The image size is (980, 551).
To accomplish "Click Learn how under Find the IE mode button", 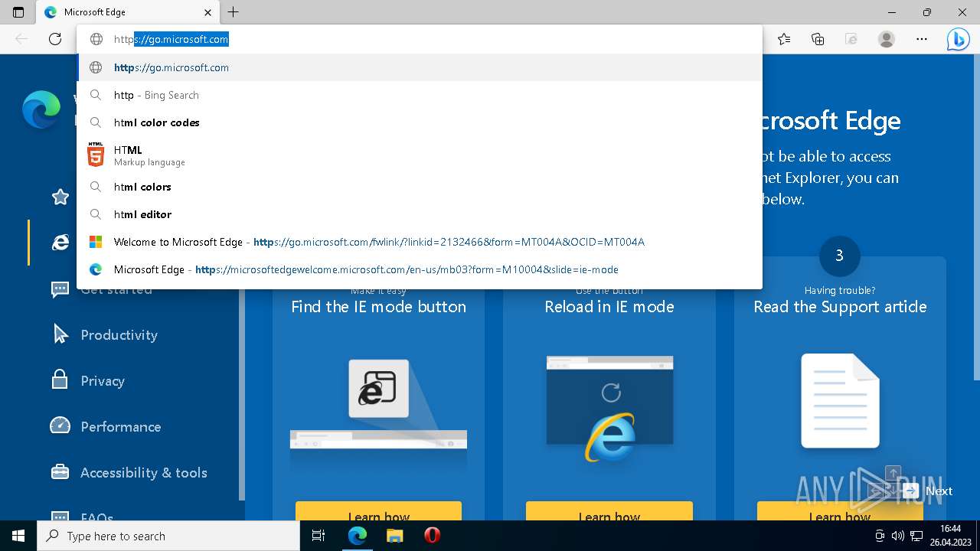I will pyautogui.click(x=379, y=511).
